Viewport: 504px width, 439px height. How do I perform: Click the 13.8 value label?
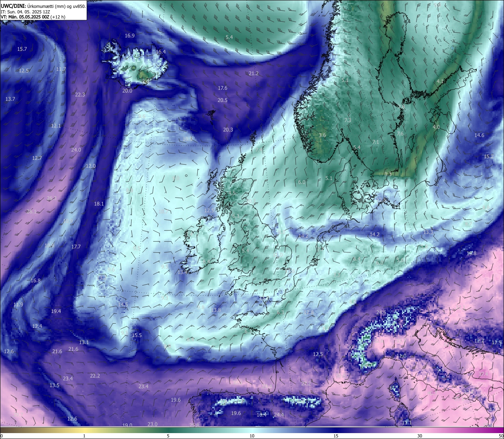pos(216,310)
